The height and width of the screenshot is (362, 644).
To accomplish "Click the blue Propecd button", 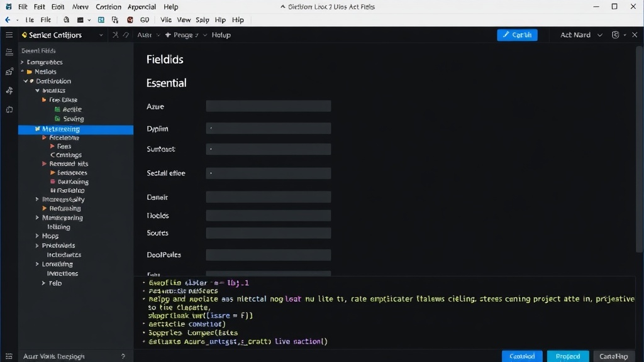I will pyautogui.click(x=568, y=356).
